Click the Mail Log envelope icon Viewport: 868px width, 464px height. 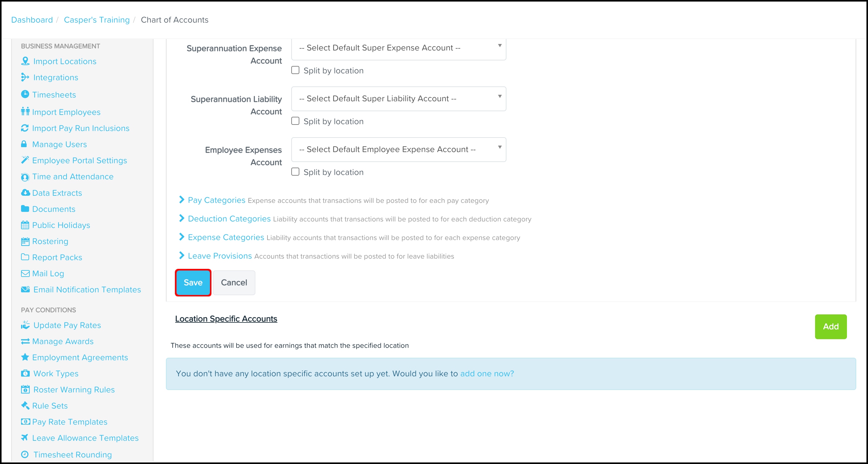pos(25,274)
